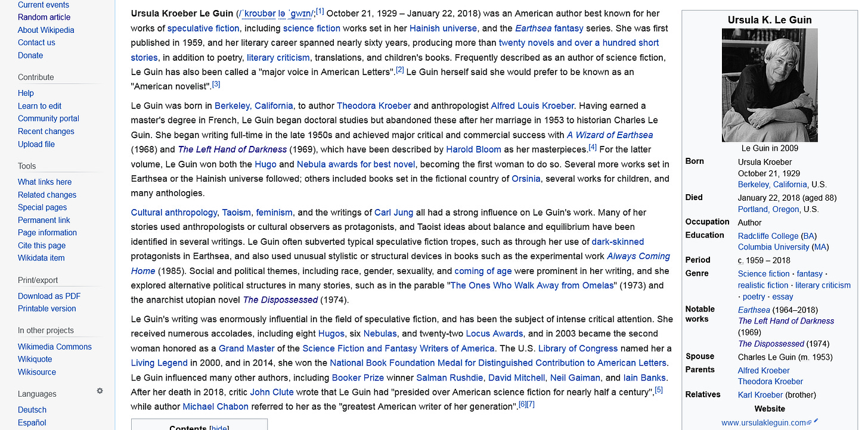This screenshot has height=430, width=868.
Task: Open the Grand Master link
Action: tap(246, 348)
